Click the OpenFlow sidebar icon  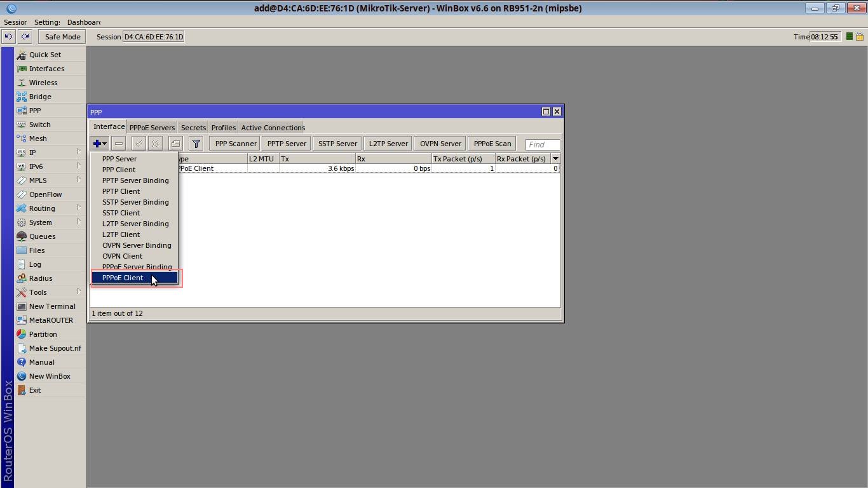click(22, 194)
